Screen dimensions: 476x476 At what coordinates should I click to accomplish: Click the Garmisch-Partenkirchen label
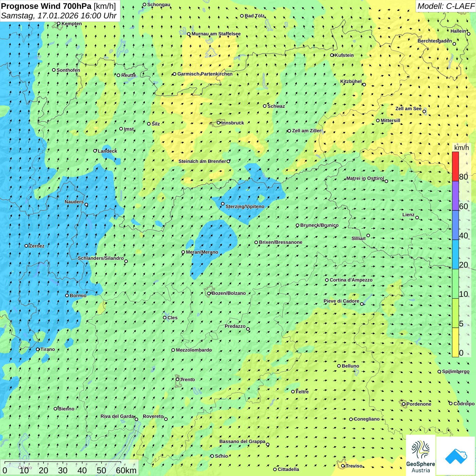(x=205, y=74)
